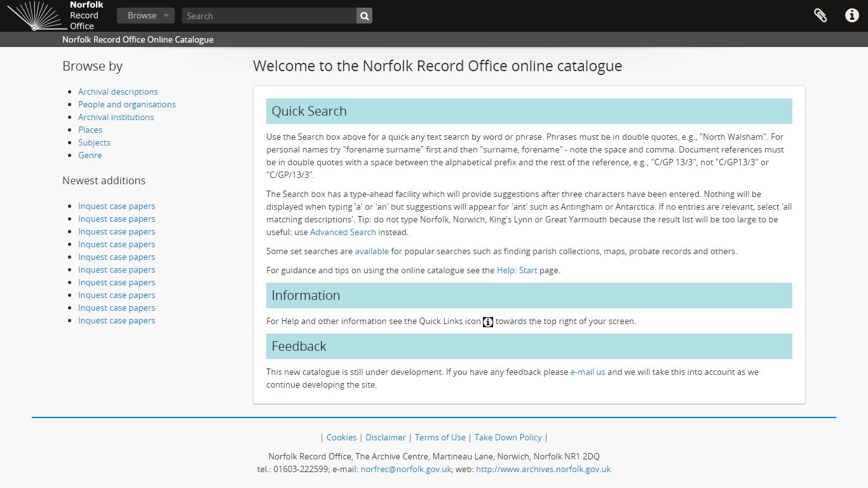The width and height of the screenshot is (868, 488).
Task: Open Norfolk Record Office Online Catalogue link
Action: (x=138, y=39)
